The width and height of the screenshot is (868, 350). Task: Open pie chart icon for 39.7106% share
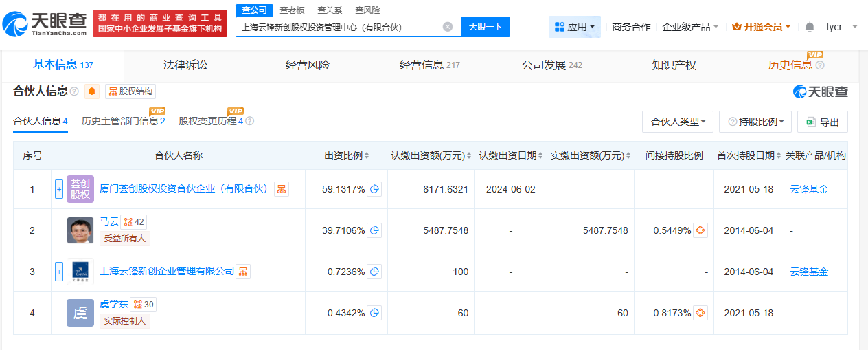(374, 230)
